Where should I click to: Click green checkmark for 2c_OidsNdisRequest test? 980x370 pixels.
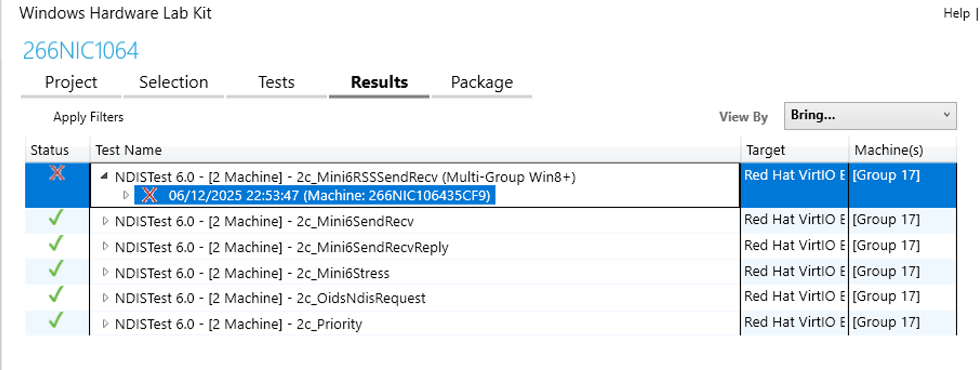[x=56, y=295]
